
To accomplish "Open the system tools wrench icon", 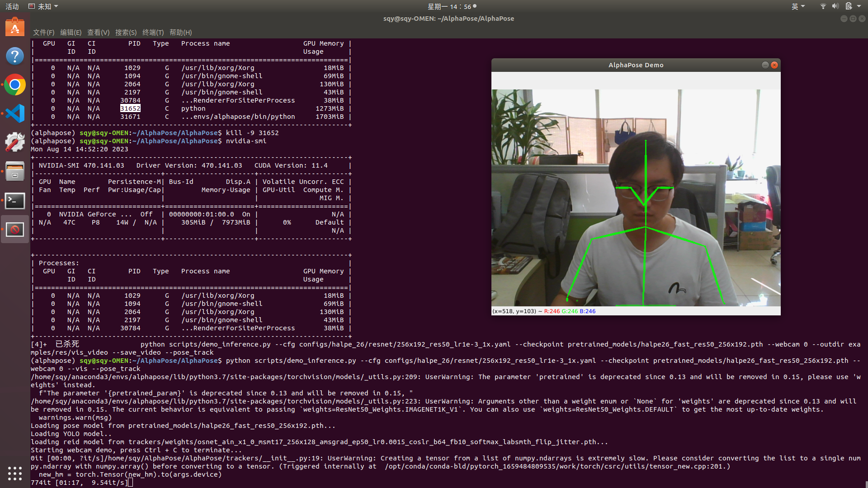I will [x=14, y=142].
